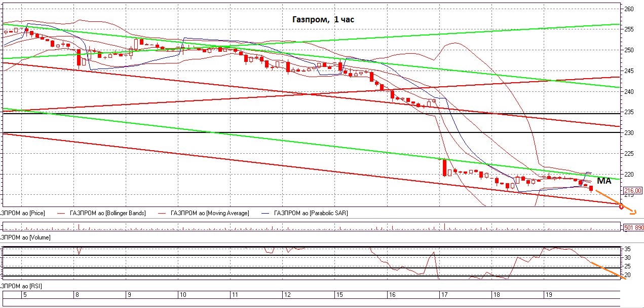The height and width of the screenshot is (308, 644).
Task: Click date label 17 on time axis
Action: (x=444, y=295)
